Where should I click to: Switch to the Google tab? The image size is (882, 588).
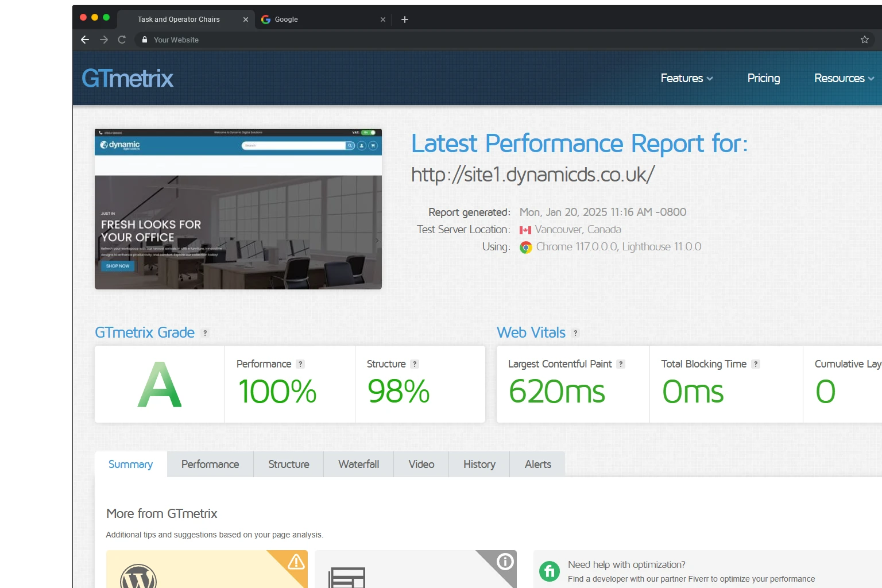323,20
